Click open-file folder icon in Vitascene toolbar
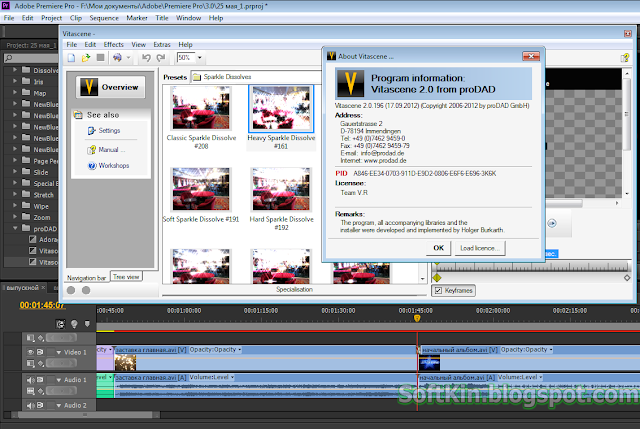Image resolution: width=640 pixels, height=429 pixels. [x=86, y=58]
